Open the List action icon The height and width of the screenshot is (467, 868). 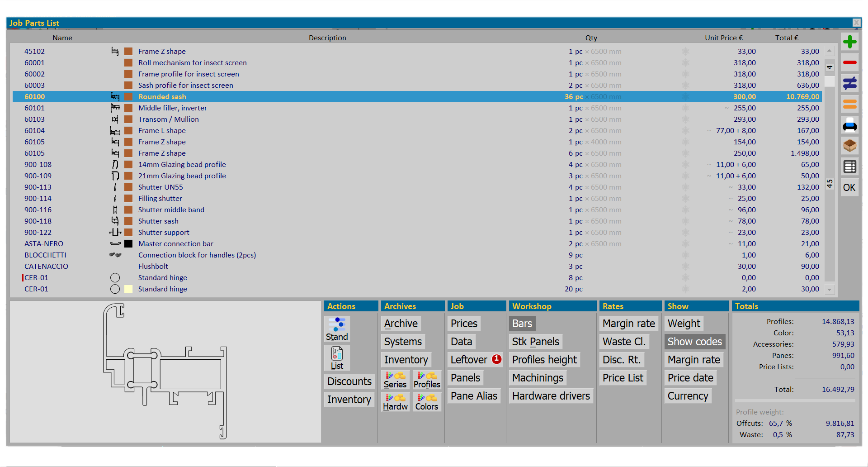pyautogui.click(x=337, y=358)
